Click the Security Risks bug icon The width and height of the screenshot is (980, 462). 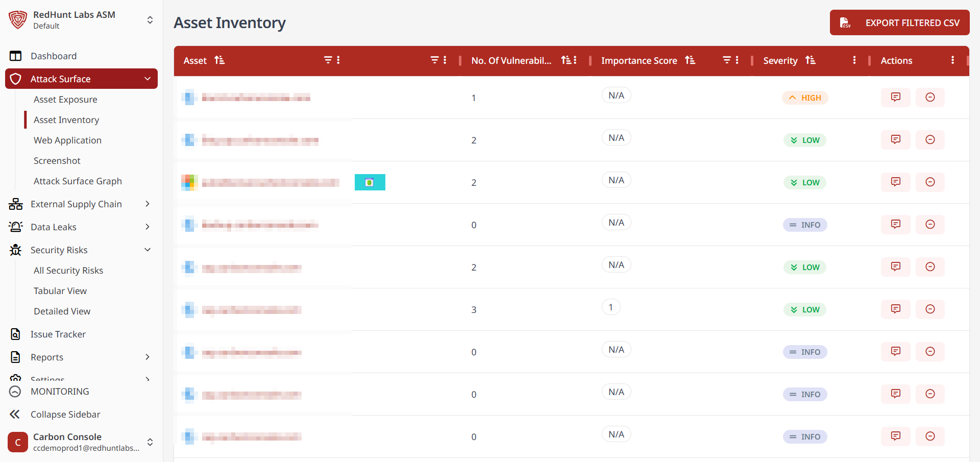pos(16,250)
